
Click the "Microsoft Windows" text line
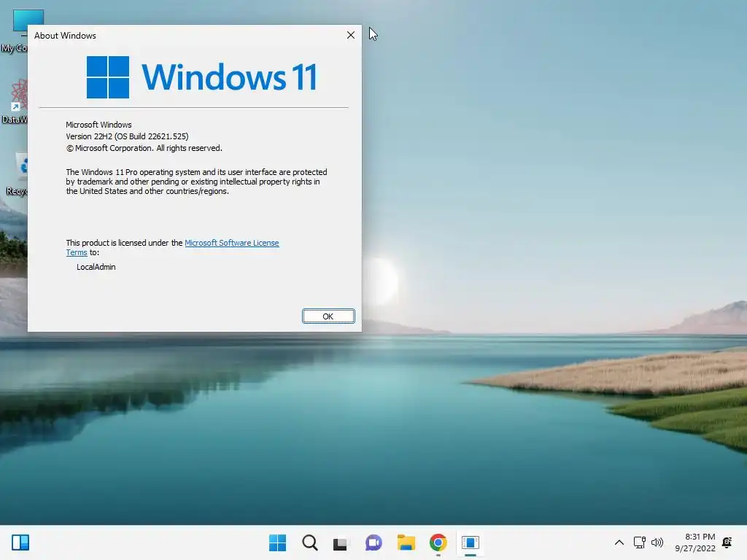(98, 125)
